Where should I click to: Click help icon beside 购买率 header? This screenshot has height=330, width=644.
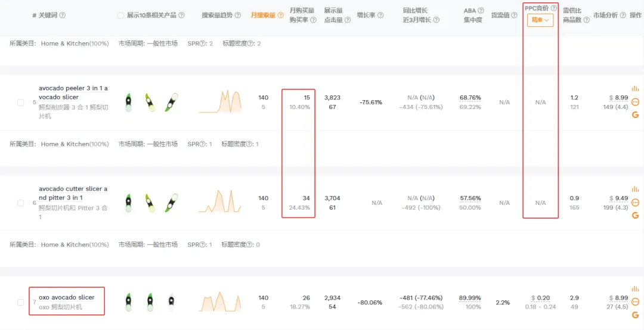tap(314, 20)
